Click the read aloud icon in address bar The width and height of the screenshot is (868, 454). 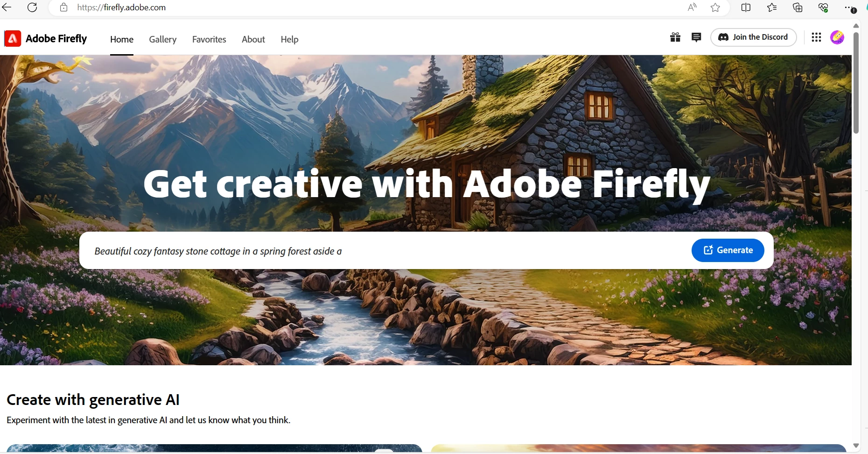[x=692, y=7]
